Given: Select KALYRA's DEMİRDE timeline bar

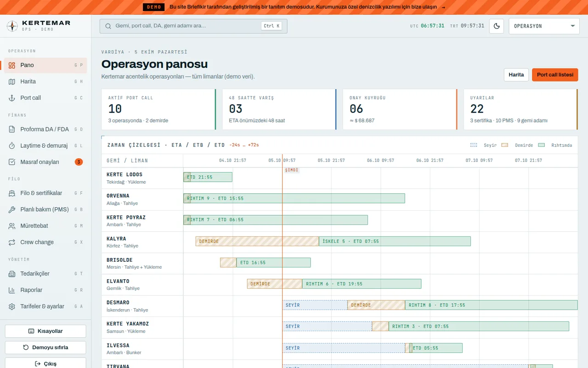Looking at the screenshot, I should [257, 241].
